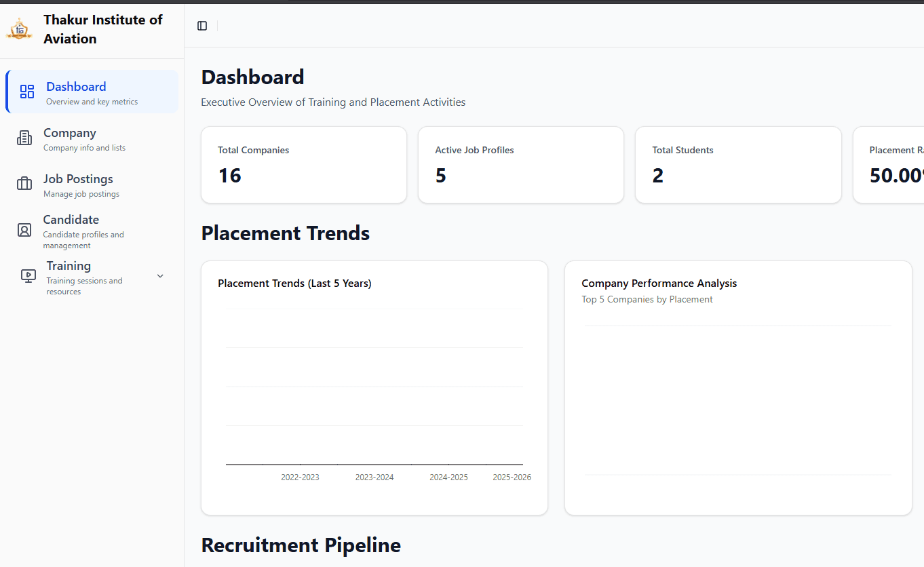Click 'Candidate profiles and management' description
Viewport: 924px width, 567px height.
click(83, 240)
